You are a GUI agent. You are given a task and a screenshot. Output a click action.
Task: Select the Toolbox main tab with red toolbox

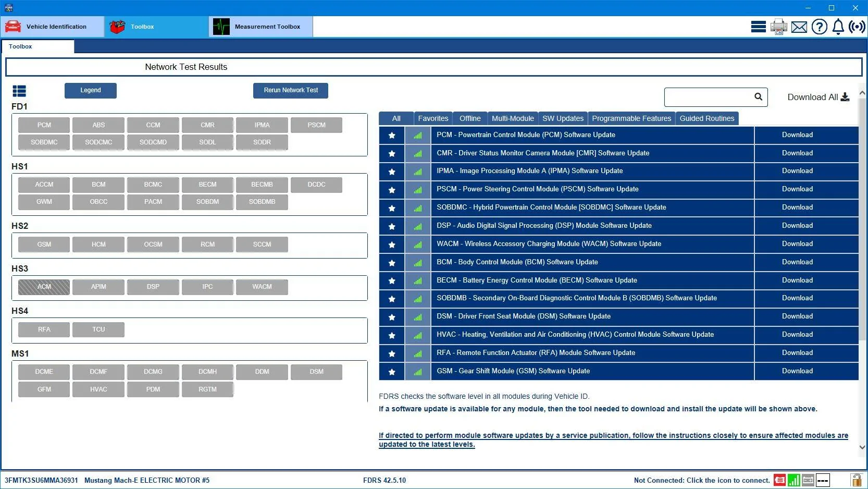pos(157,27)
